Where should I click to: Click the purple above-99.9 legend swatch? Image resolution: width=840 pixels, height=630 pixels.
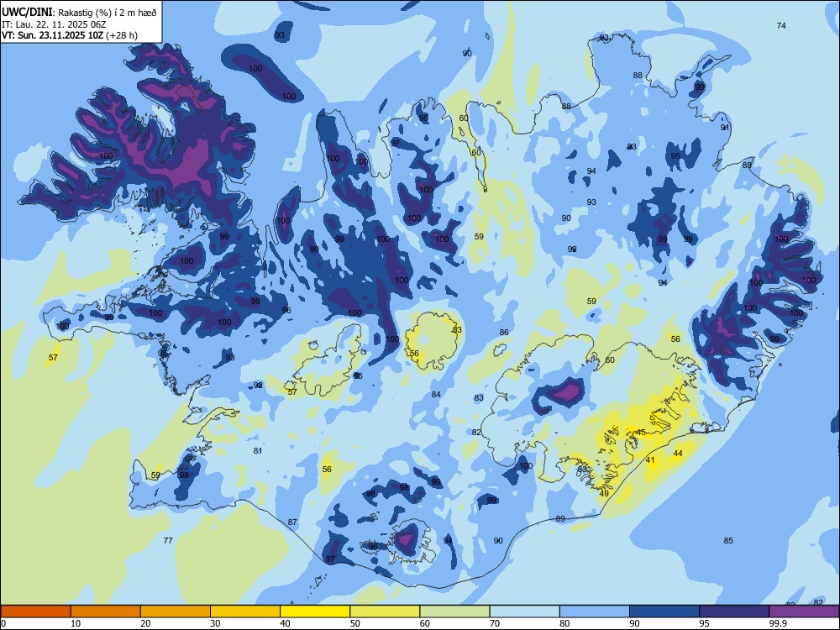click(x=804, y=612)
